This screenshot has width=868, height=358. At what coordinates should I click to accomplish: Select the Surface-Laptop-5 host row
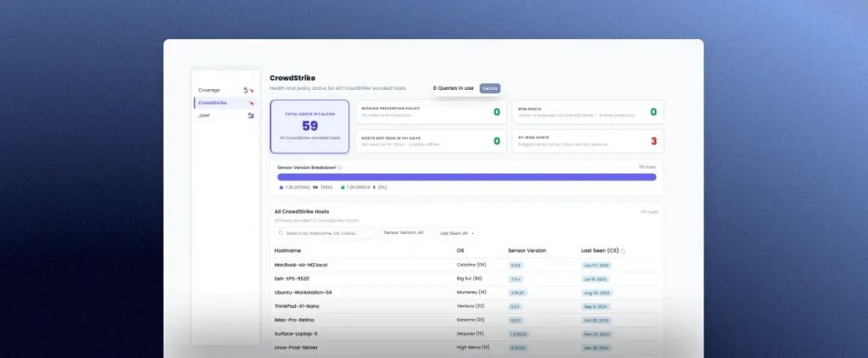467,334
